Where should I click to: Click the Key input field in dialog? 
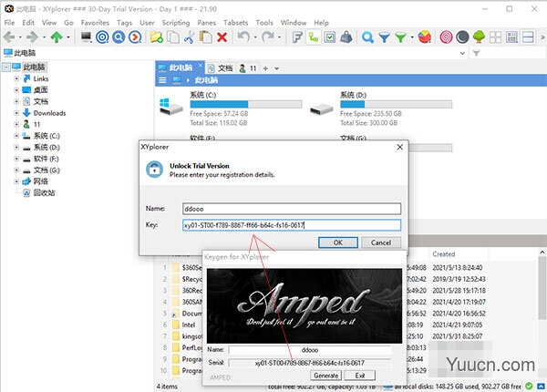292,225
